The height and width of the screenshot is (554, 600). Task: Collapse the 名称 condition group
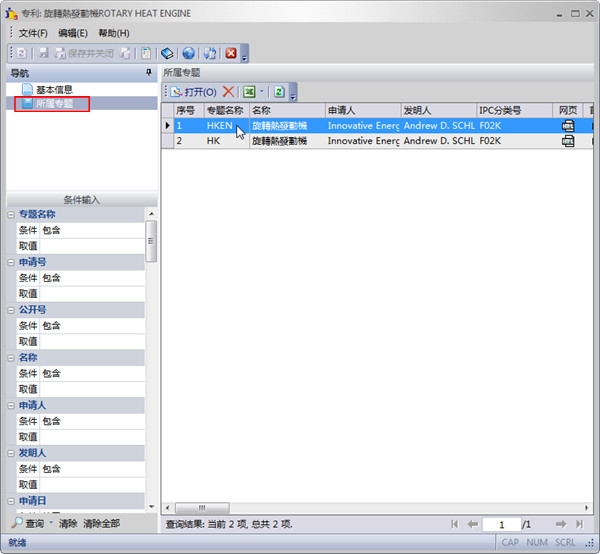click(11, 358)
